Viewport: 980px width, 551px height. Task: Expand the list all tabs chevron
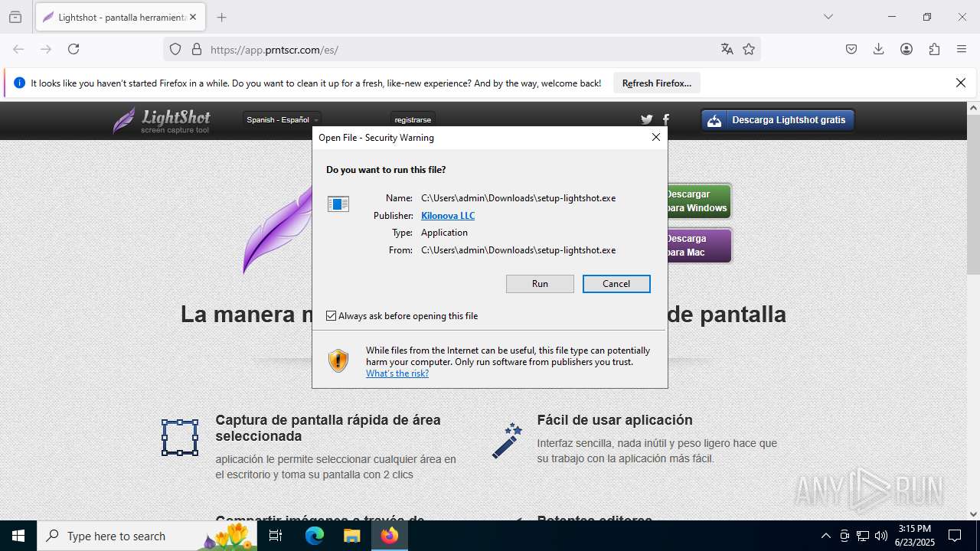[828, 17]
